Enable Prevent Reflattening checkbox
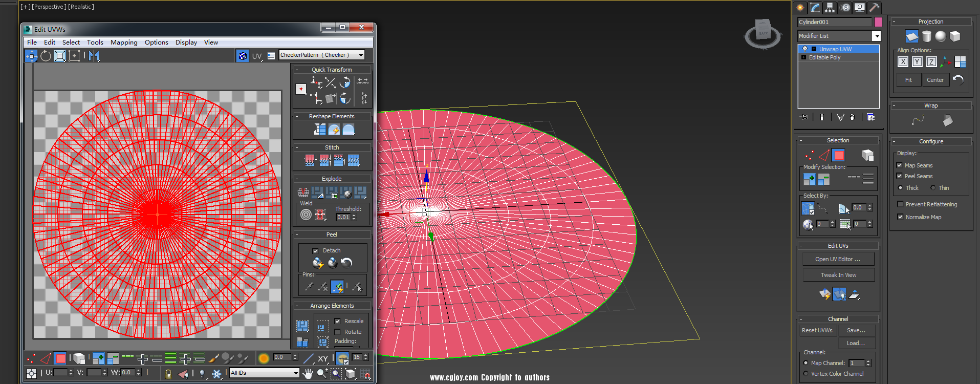 [x=900, y=204]
